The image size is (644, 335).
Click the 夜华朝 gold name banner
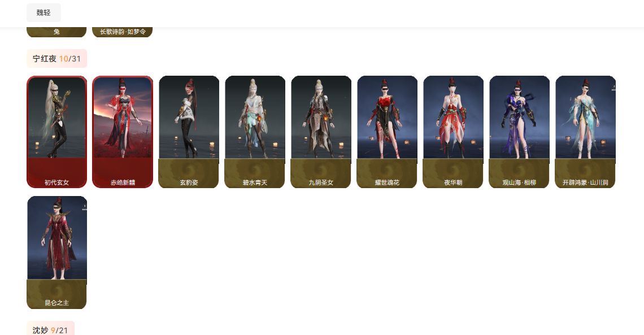click(x=453, y=173)
